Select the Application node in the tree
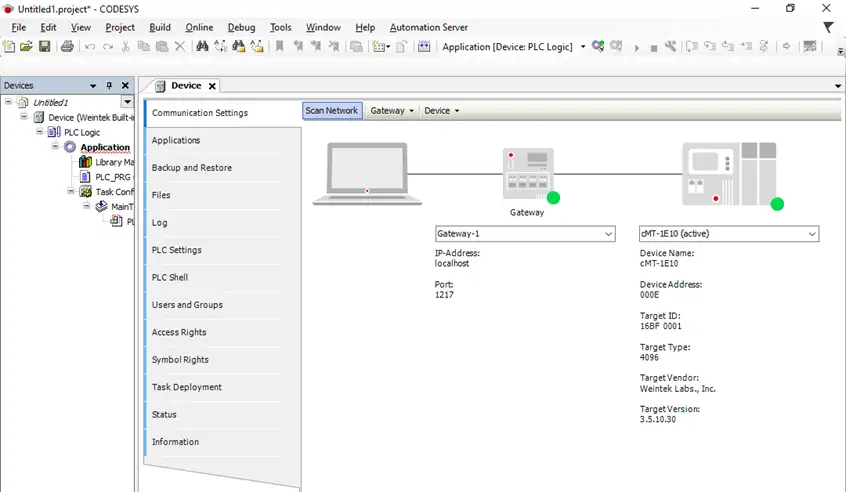 (105, 147)
